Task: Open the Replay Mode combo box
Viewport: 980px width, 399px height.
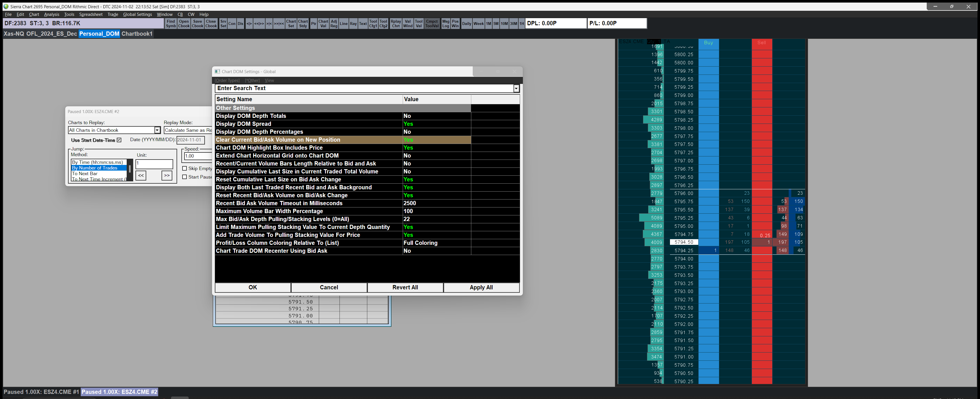Action: pos(188,130)
